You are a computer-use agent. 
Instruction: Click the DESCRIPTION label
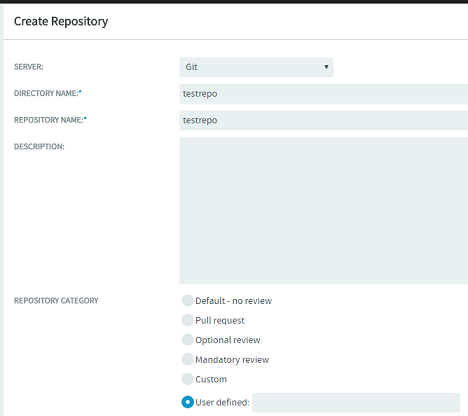pyautogui.click(x=39, y=147)
